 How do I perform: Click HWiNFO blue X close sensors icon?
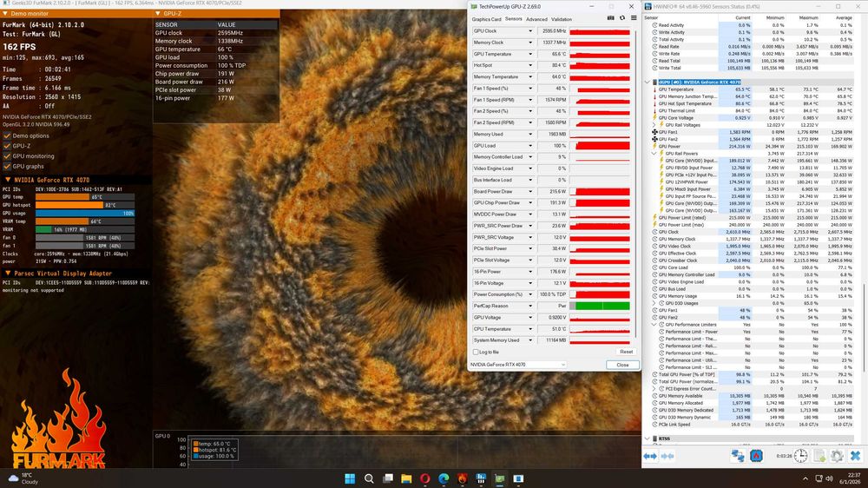[x=855, y=456]
